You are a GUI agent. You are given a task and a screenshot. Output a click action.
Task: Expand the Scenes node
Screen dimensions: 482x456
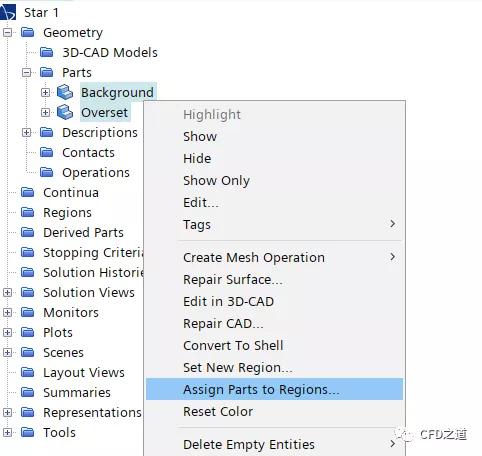(x=7, y=352)
